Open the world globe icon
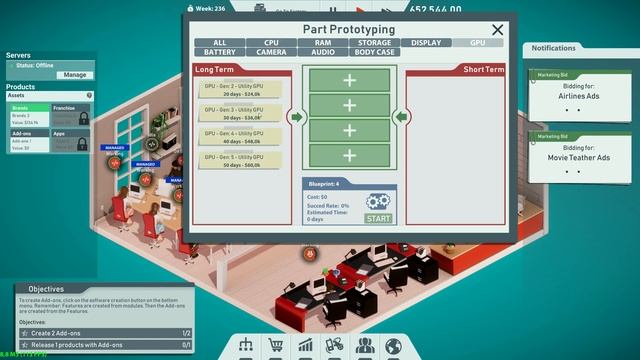Viewport: 640px width, 360px height. click(x=393, y=346)
